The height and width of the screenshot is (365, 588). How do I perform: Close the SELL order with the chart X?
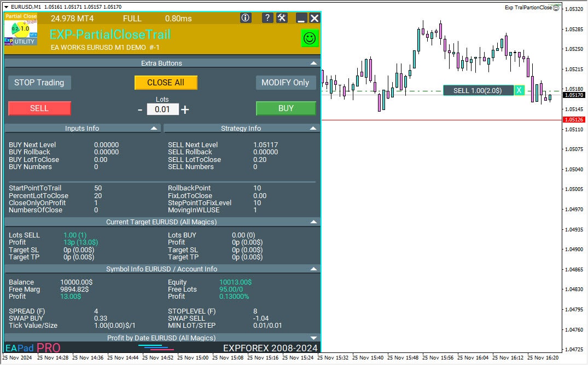(x=519, y=90)
